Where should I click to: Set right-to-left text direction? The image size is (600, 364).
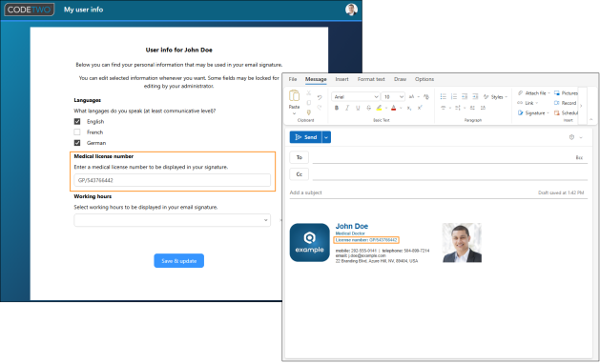(483, 108)
